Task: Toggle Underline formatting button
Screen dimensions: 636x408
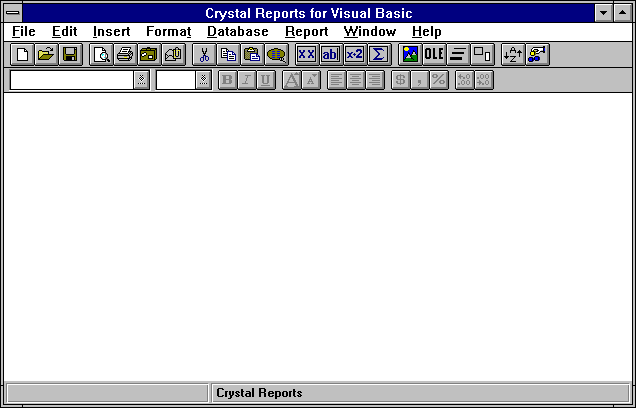Action: 266,81
